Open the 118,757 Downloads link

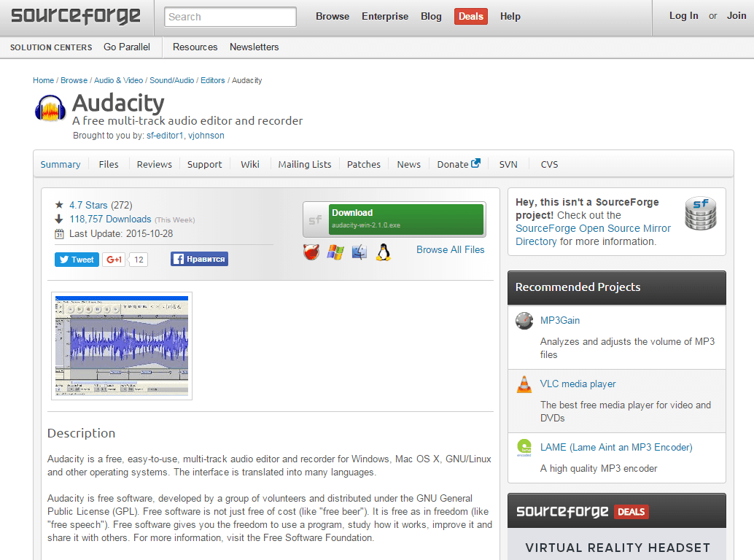click(x=110, y=219)
